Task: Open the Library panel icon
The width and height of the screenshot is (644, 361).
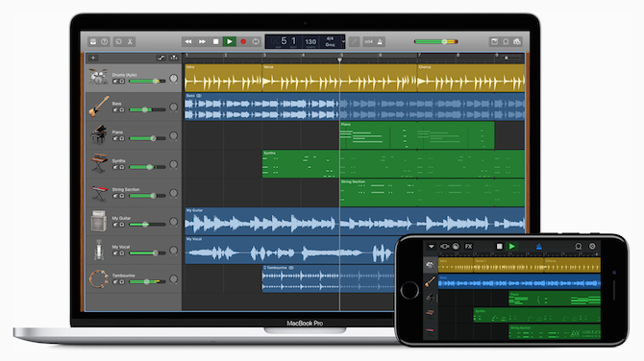Action: click(93, 41)
